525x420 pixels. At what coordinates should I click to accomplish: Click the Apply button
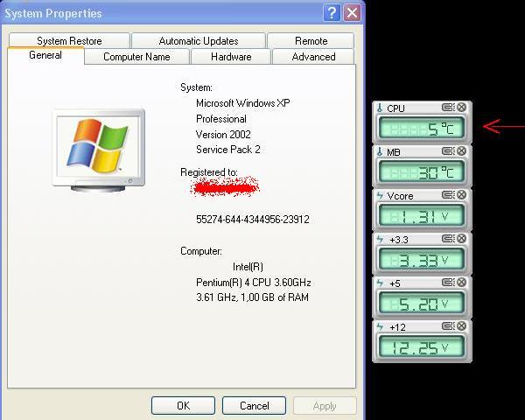(x=325, y=406)
